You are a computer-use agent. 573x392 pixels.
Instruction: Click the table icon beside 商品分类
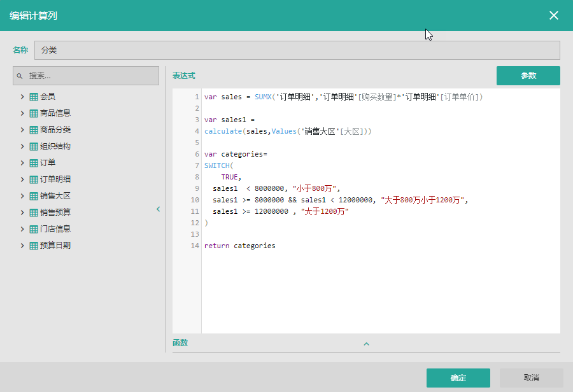pyautogui.click(x=34, y=130)
